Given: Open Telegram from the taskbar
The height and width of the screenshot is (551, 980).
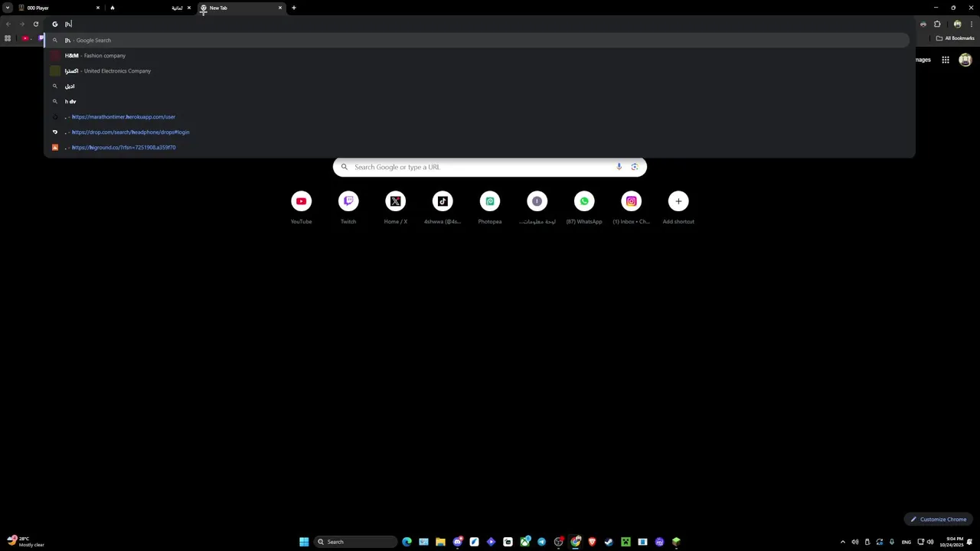Looking at the screenshot, I should [541, 542].
